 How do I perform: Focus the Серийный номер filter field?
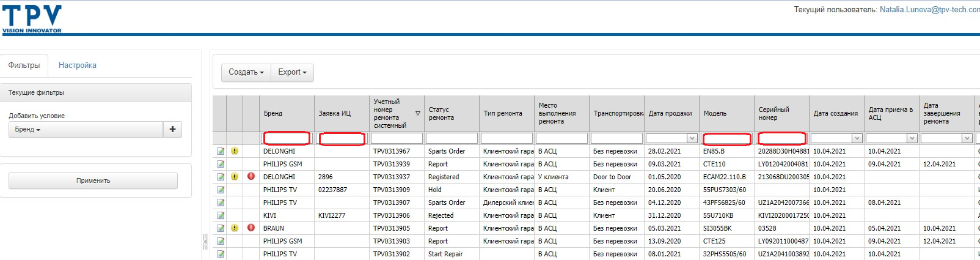[x=781, y=138]
